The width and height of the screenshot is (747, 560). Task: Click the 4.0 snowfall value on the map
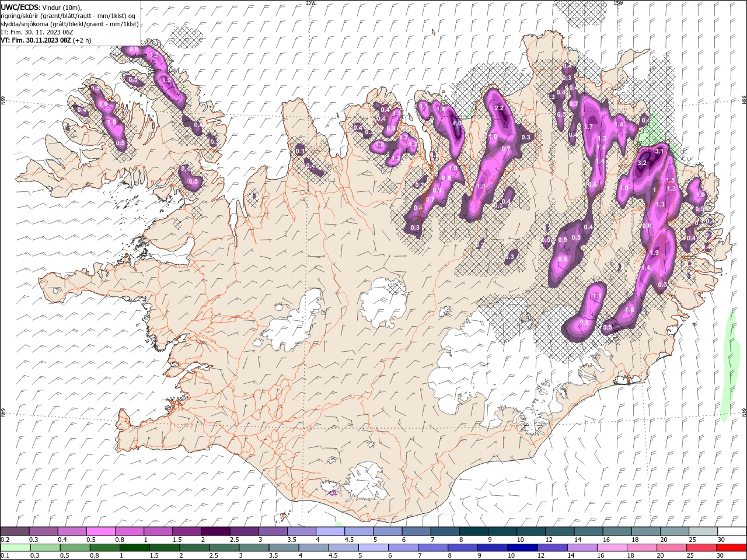pyautogui.click(x=458, y=124)
